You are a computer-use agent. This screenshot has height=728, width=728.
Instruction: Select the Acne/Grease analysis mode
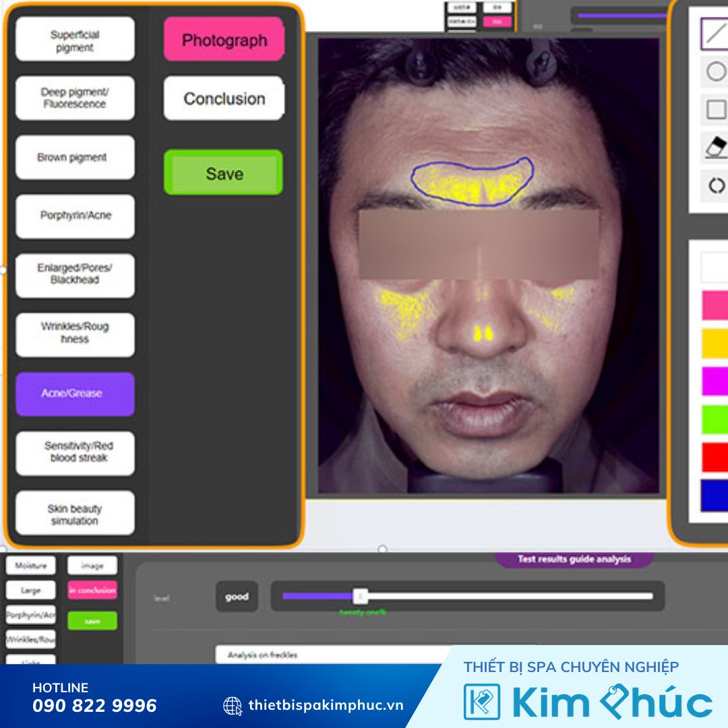[75, 394]
